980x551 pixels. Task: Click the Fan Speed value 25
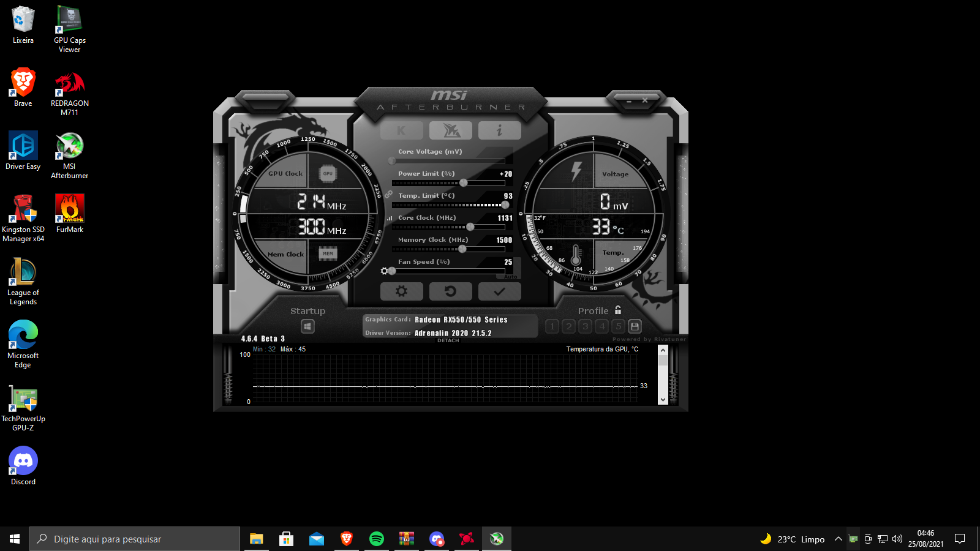coord(508,262)
